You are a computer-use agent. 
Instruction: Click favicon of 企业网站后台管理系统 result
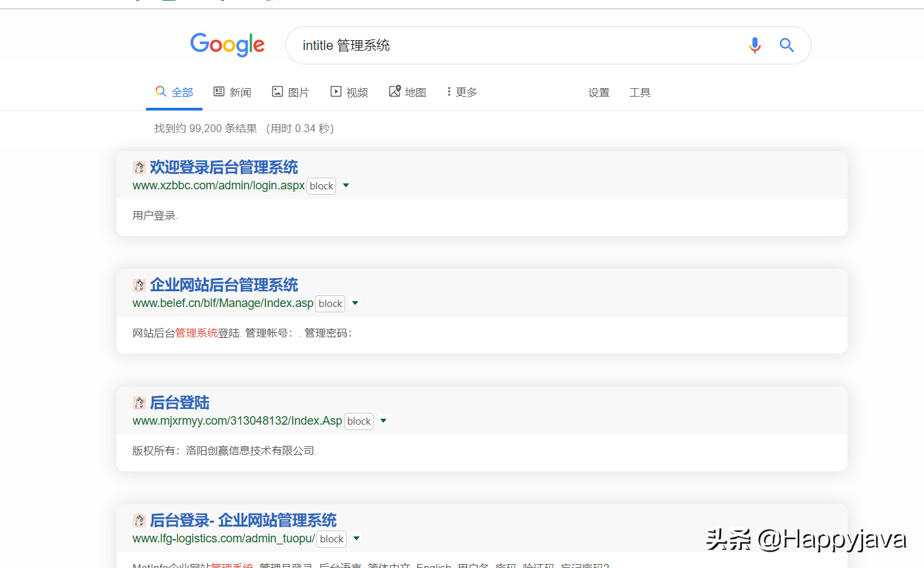point(139,285)
